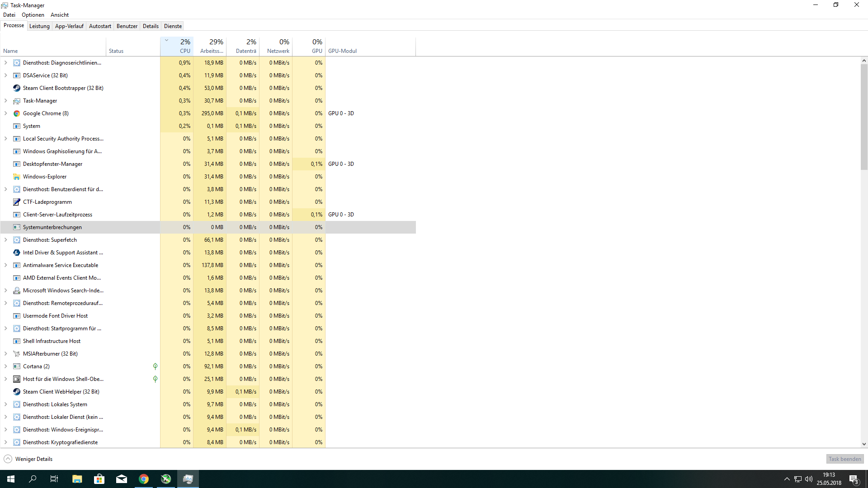Sort by Arbeitsspeicher column header
Viewport: 868px width, 488px height.
coord(212,47)
